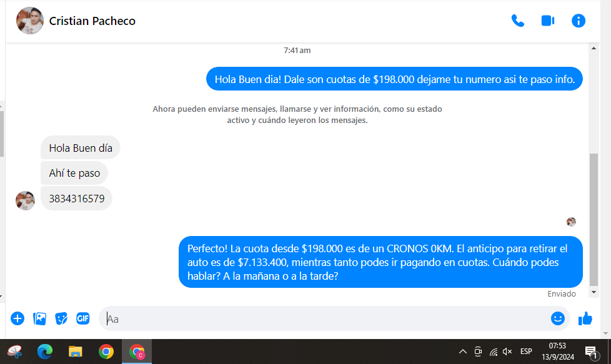611x364 pixels.
Task: Select the message "Ahí te paso"
Action: click(x=74, y=173)
